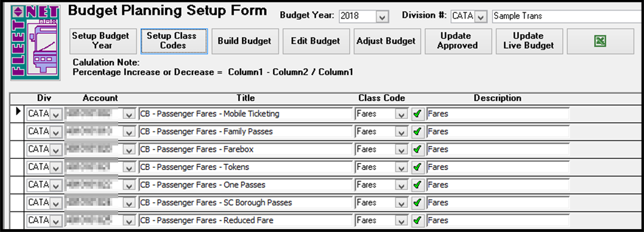Click the Excel export icon button
The image size is (644, 232).
[601, 41]
